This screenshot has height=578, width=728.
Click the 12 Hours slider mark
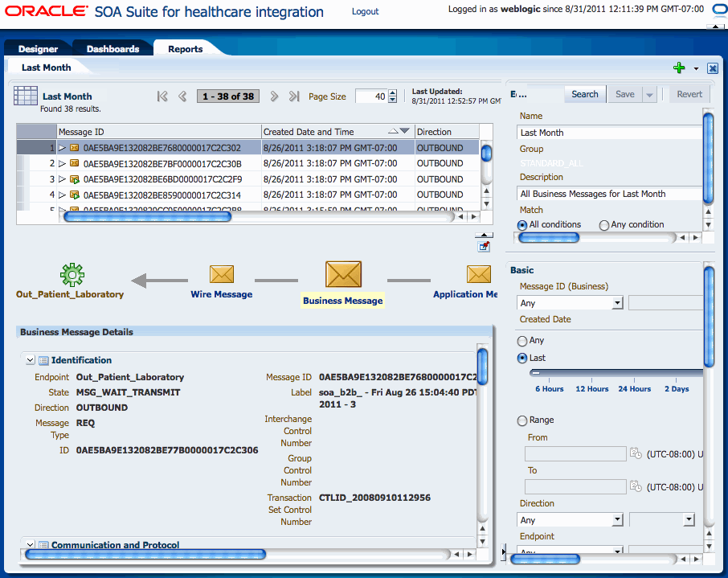[592, 389]
